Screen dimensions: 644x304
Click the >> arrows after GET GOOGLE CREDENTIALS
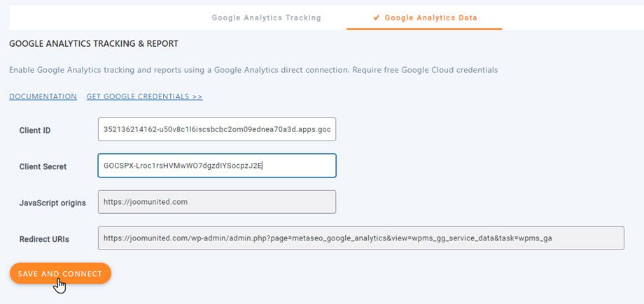(x=197, y=96)
